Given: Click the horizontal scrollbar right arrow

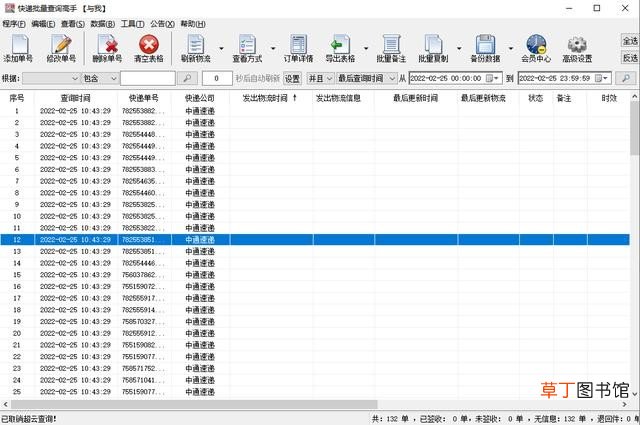Looking at the screenshot, I should 625,404.
